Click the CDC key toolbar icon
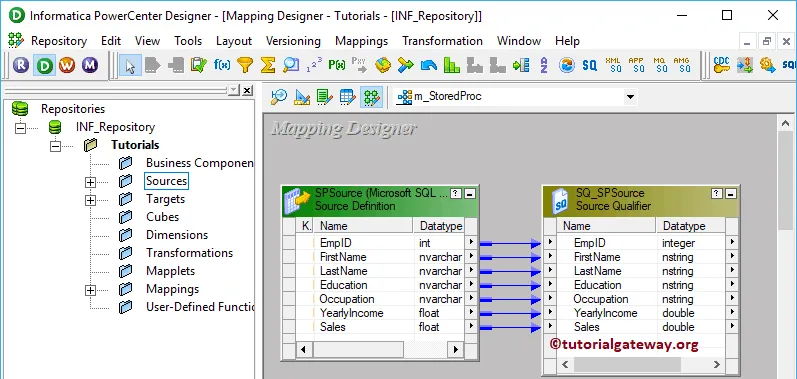Screen dimensions: 797x379 [x=722, y=65]
